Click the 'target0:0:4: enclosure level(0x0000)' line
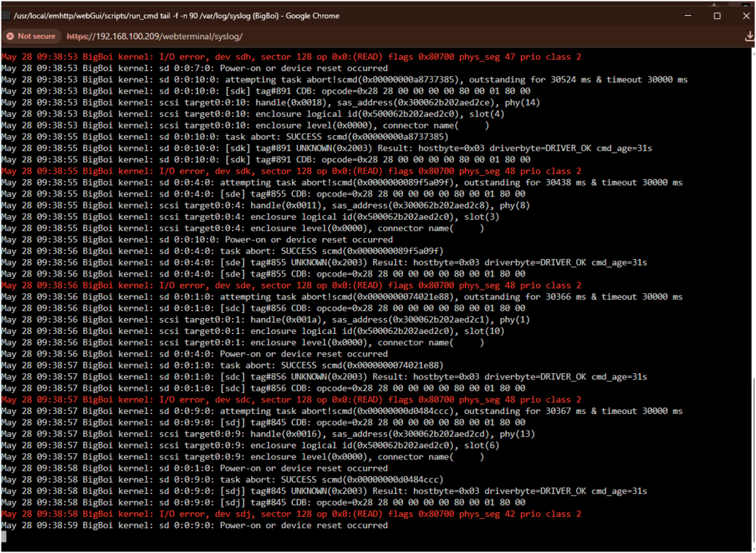The image size is (756, 553). [x=243, y=228]
